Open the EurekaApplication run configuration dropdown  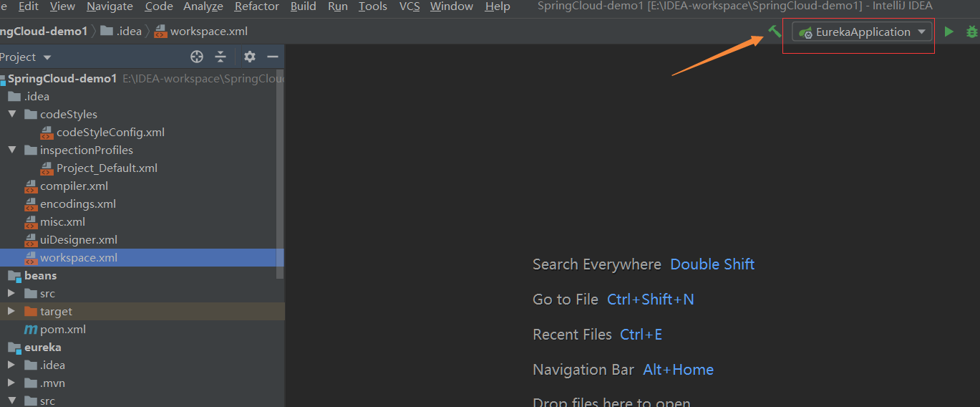[x=862, y=32]
